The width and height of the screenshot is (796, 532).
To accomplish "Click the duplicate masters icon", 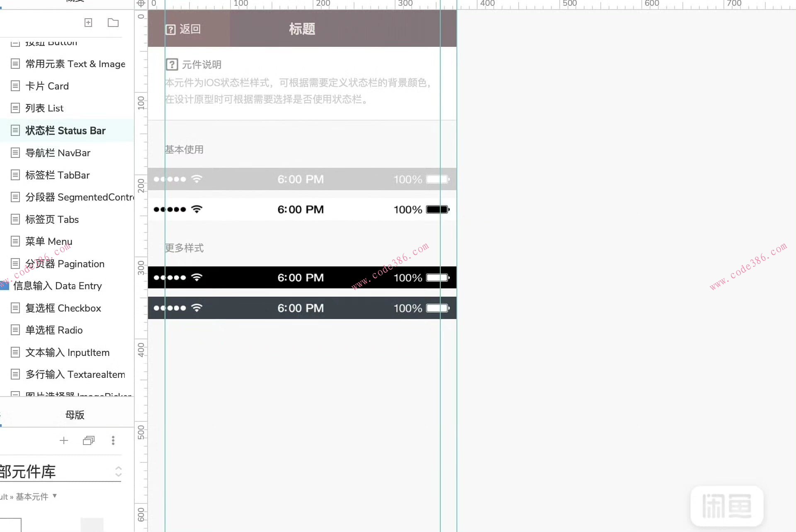I will click(89, 440).
